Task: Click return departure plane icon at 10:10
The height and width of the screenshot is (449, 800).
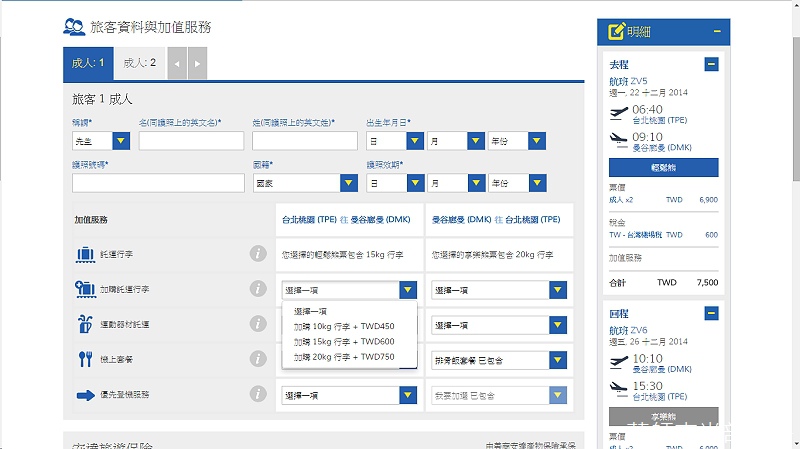Action: click(619, 362)
